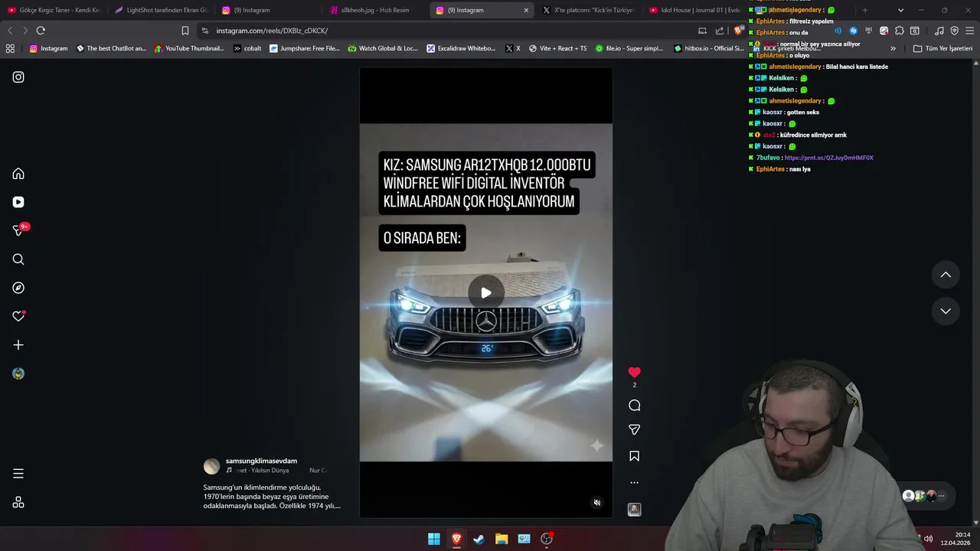Open Tüm Yer İşaretleri folder
Screen dimensions: 980x551
click(x=943, y=48)
